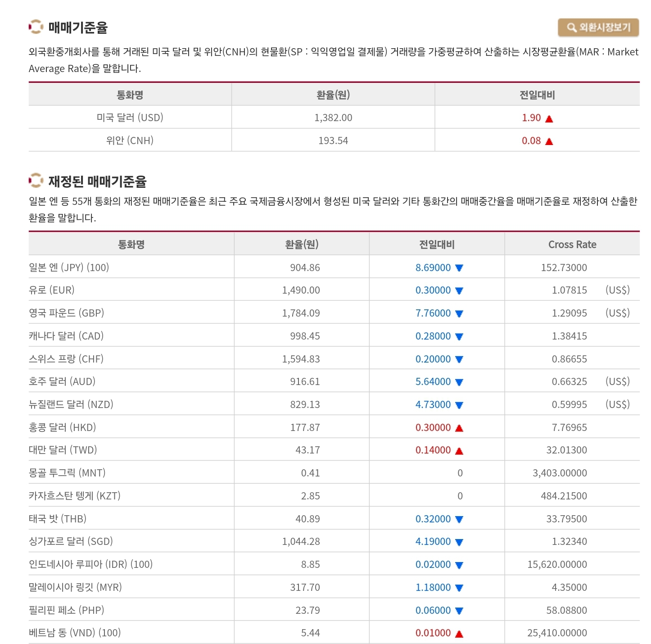Click the blue down arrow beside 0.32000

click(459, 519)
